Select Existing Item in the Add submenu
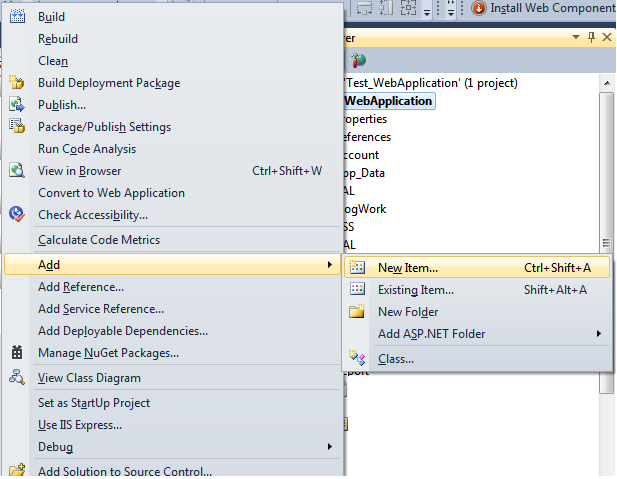 pos(415,290)
